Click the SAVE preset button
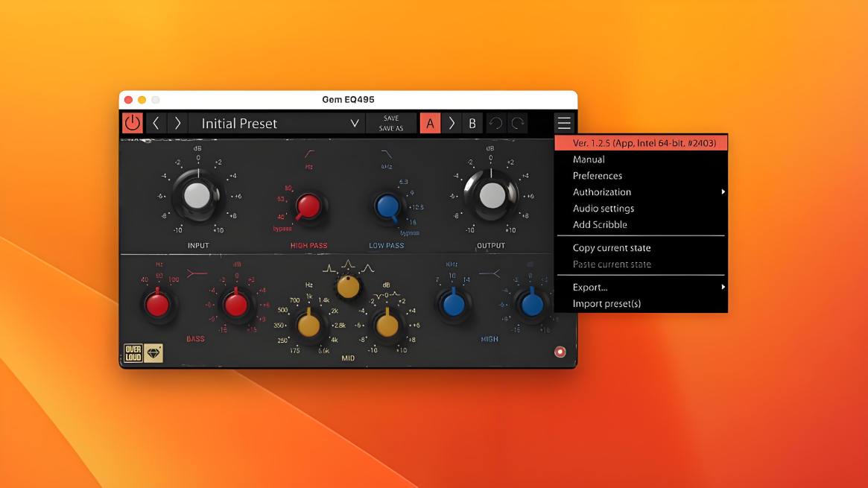The image size is (868, 488). point(391,118)
